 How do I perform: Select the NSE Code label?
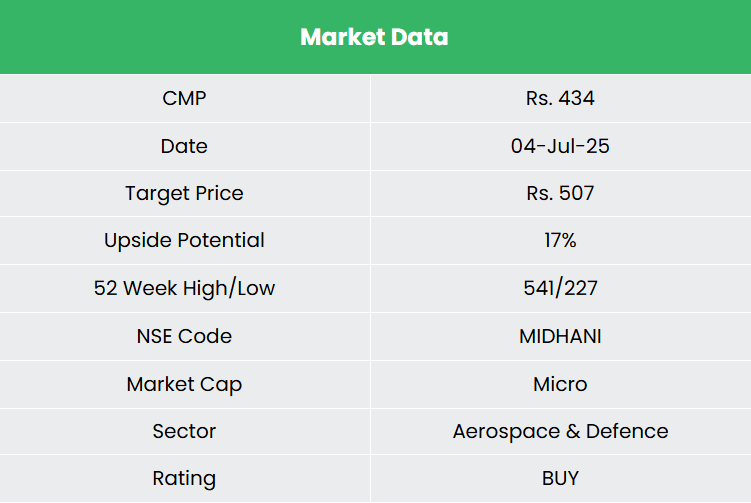184,336
